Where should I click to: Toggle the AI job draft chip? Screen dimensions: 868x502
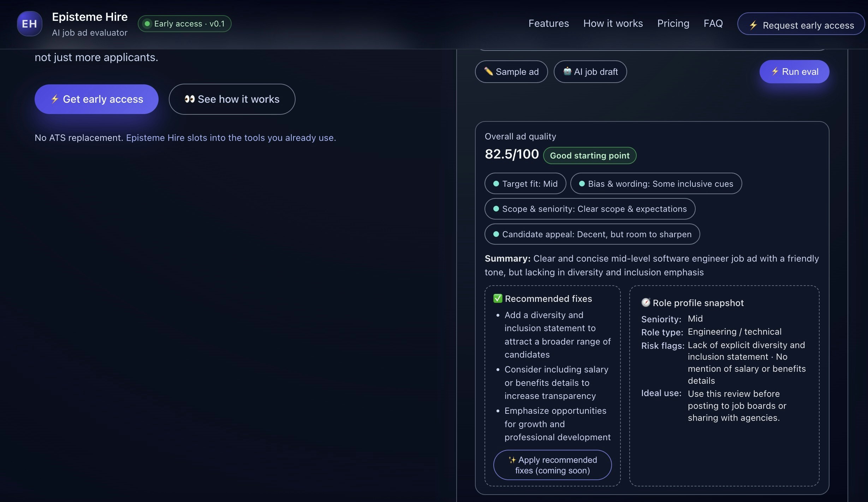pos(590,72)
